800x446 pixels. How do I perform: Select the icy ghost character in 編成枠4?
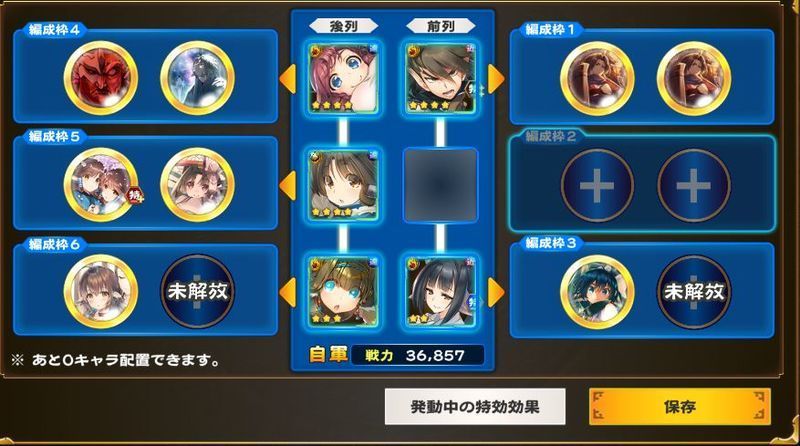(197, 78)
